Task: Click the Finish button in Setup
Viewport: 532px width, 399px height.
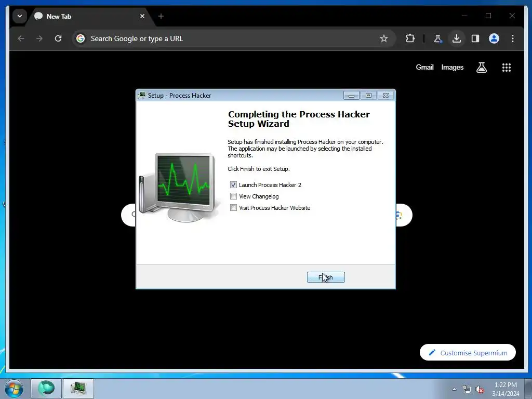Action: pyautogui.click(x=326, y=277)
